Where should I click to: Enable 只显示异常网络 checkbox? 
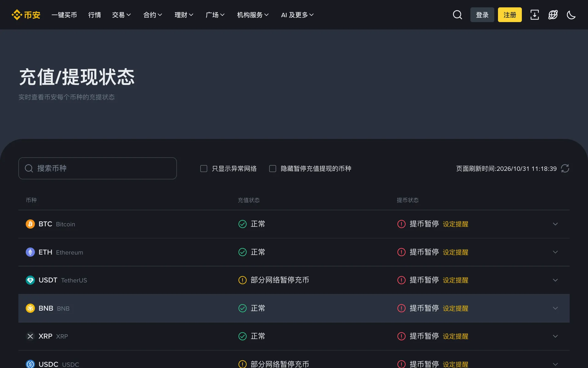(x=204, y=169)
